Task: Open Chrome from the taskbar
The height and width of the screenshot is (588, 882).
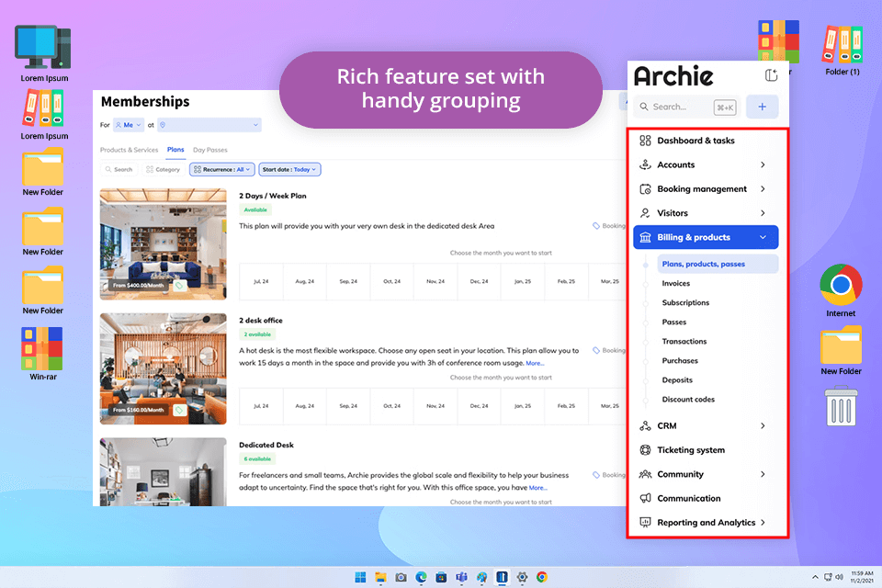Action: [542, 577]
